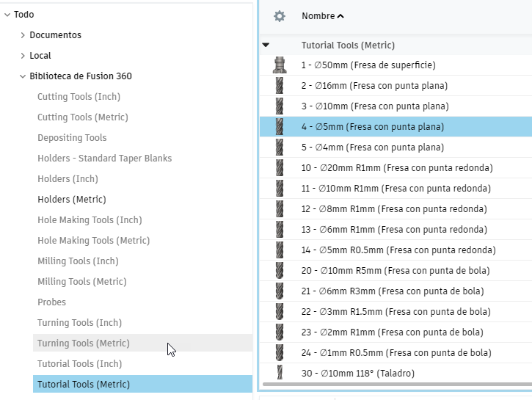Select the Turning Tools (Metric) library
Viewport: 532px width, 400px height.
[x=84, y=343]
